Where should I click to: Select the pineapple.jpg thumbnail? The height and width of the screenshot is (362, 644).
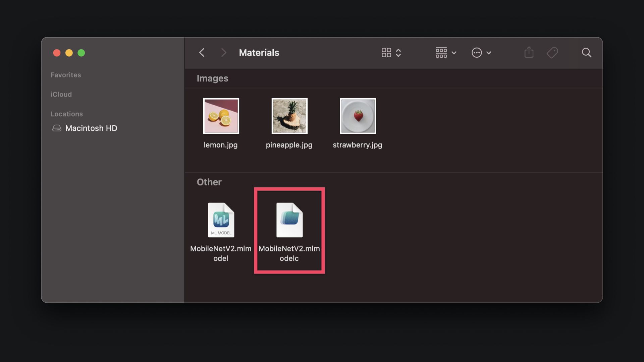tap(289, 116)
